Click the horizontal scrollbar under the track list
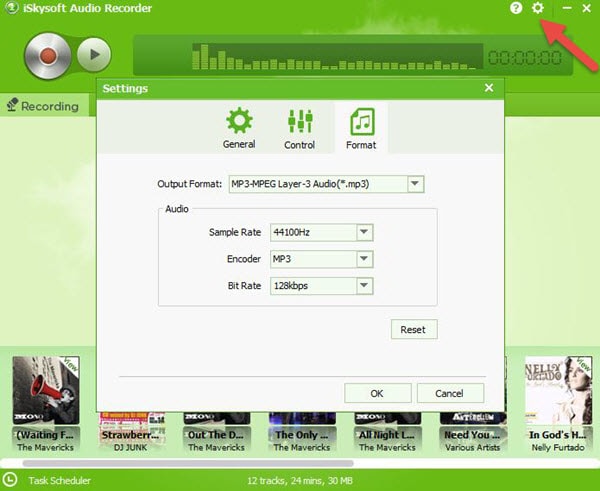This screenshot has height=491, width=600. click(x=188, y=463)
